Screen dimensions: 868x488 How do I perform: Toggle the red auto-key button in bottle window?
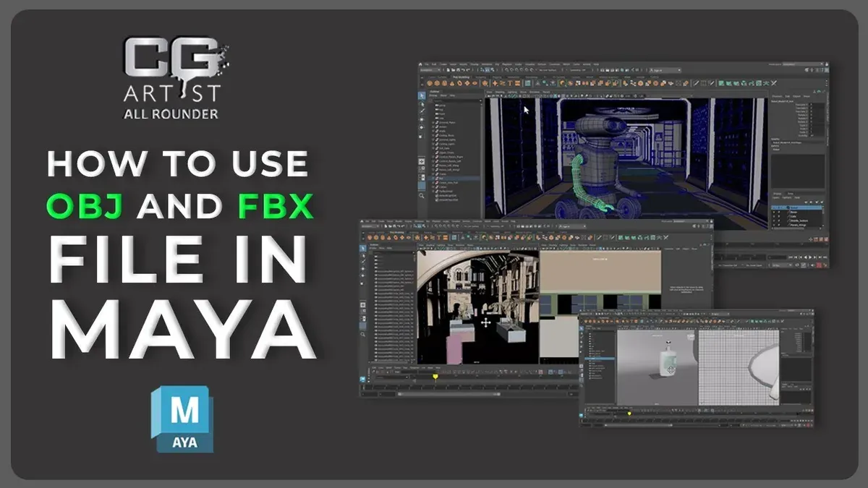pos(809,425)
